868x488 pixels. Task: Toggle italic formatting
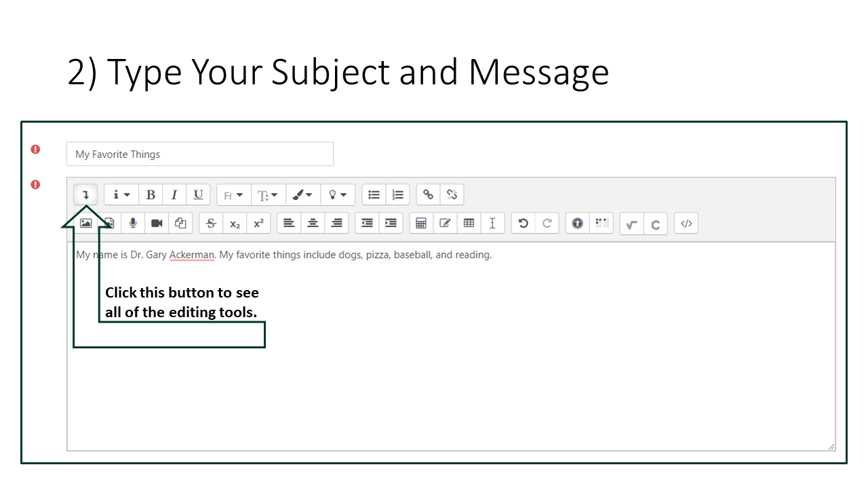[174, 195]
